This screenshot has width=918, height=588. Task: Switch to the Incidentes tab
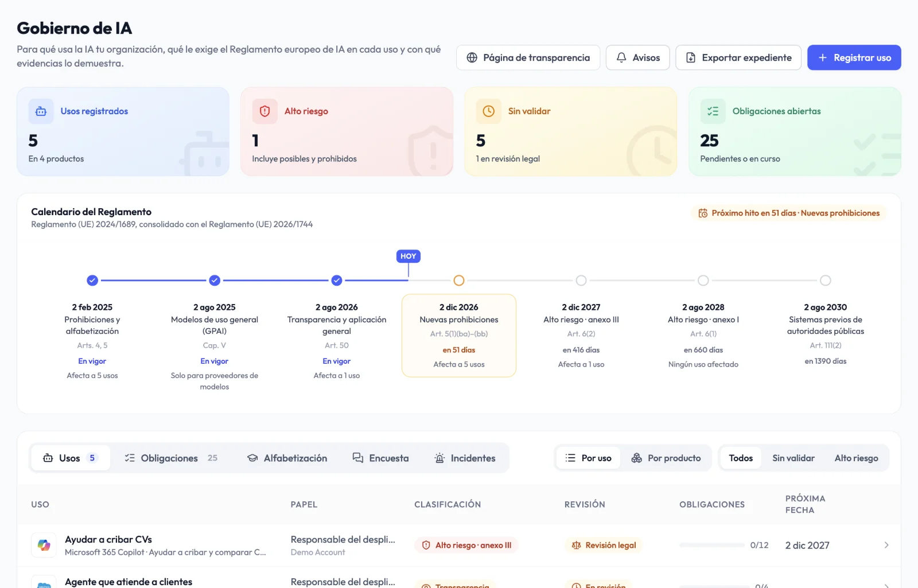(x=465, y=458)
